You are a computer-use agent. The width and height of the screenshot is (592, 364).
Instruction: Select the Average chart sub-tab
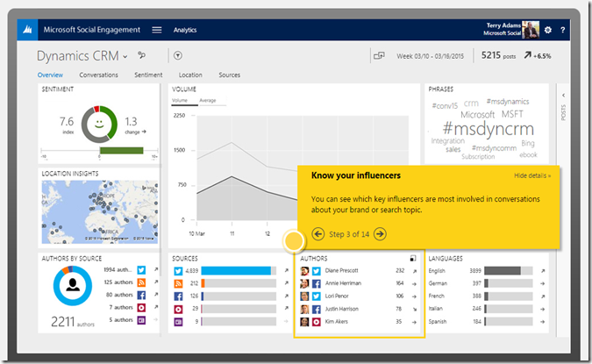coord(208,101)
